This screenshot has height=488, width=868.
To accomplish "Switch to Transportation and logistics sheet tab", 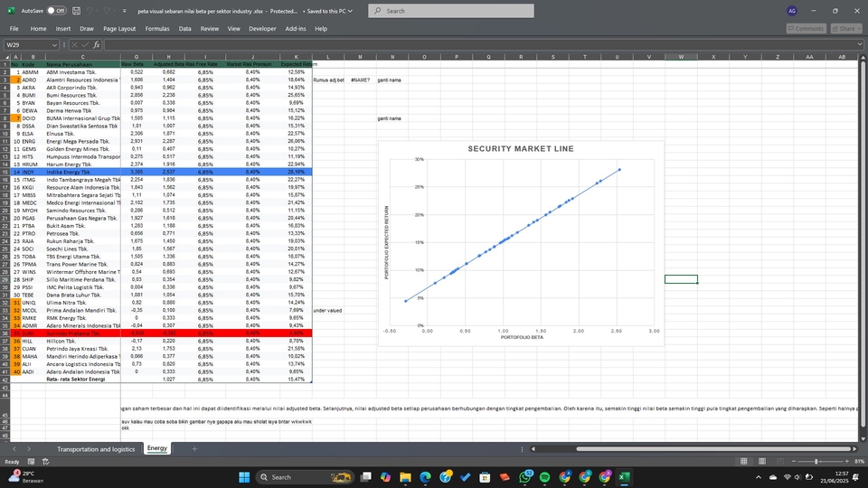I will [96, 449].
